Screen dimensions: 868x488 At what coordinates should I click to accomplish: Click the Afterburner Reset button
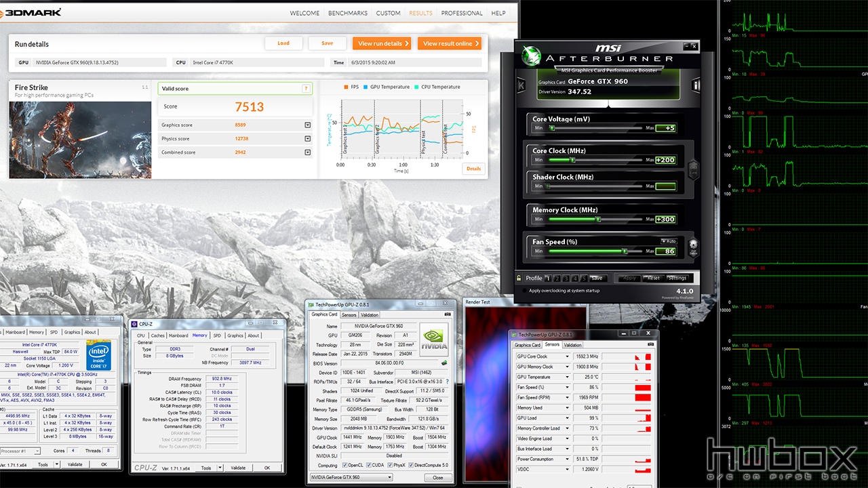click(x=653, y=278)
